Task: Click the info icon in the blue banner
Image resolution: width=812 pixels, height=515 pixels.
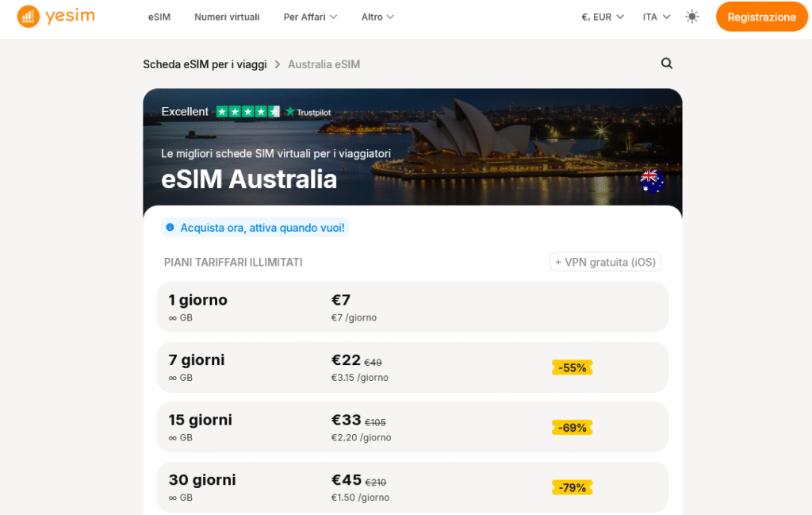Action: [170, 227]
